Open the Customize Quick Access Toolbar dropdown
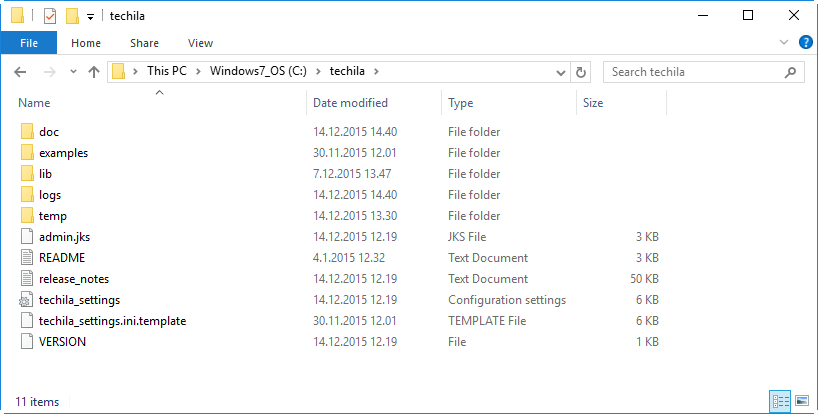This screenshot has height=414, width=818. tap(90, 17)
